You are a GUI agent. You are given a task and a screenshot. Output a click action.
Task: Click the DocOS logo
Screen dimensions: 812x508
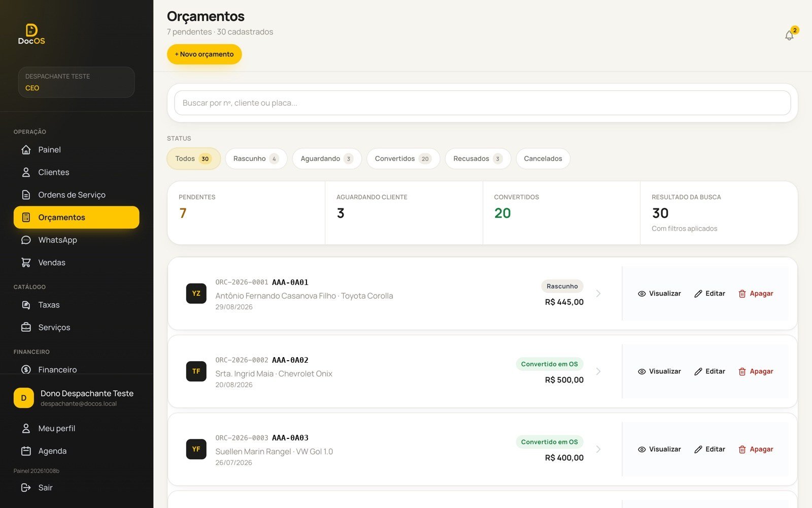tap(31, 34)
